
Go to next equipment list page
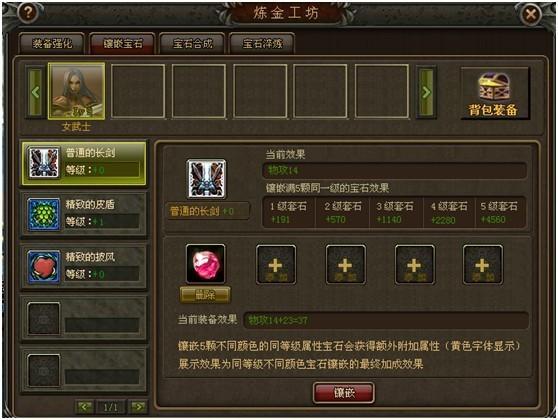click(x=138, y=407)
